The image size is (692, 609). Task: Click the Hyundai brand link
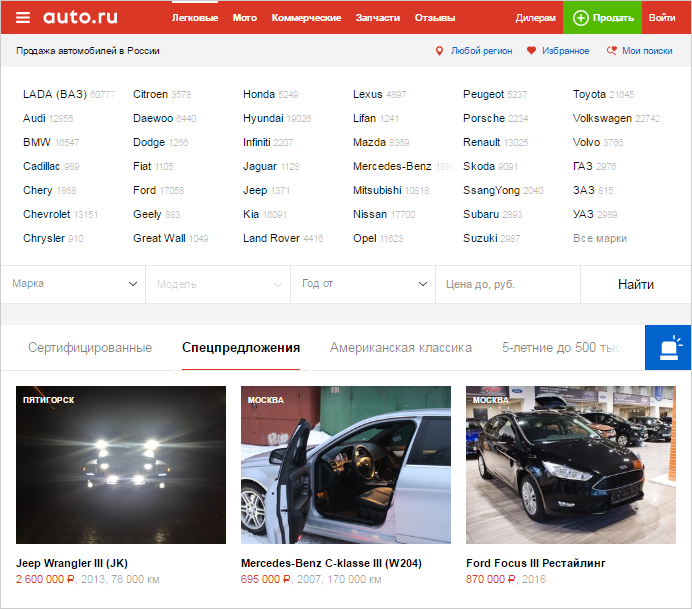coord(263,118)
